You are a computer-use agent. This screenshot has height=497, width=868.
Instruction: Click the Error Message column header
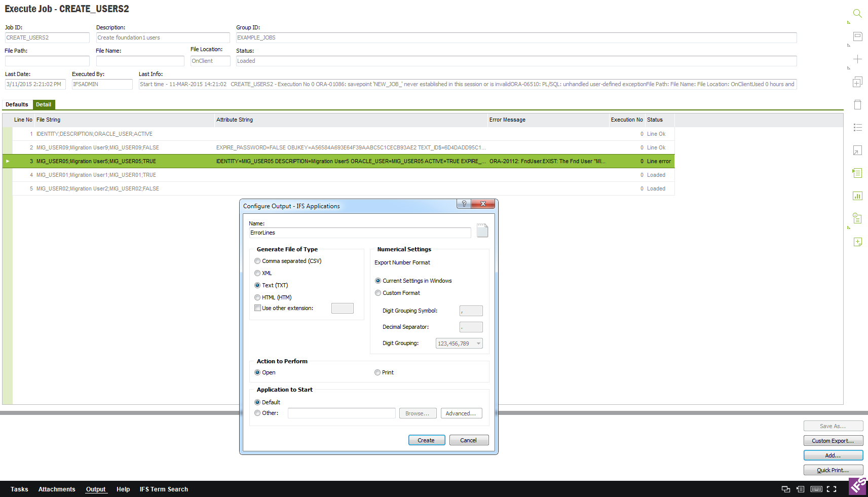coord(548,120)
